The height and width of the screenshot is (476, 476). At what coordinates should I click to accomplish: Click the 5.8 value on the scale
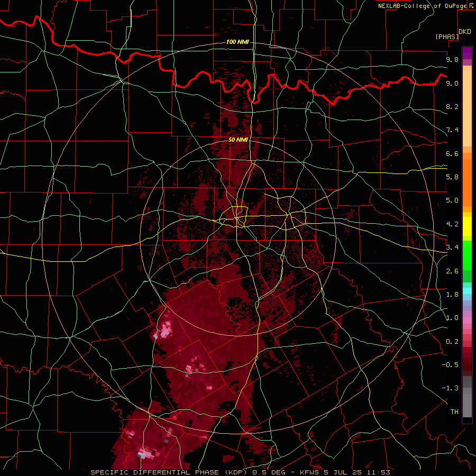pyautogui.click(x=452, y=177)
